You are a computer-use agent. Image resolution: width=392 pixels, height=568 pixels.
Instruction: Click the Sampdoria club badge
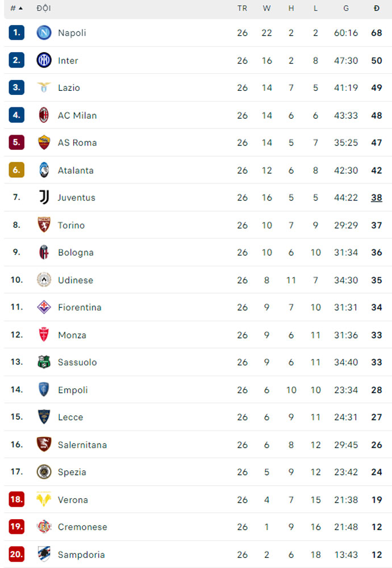[x=44, y=554]
